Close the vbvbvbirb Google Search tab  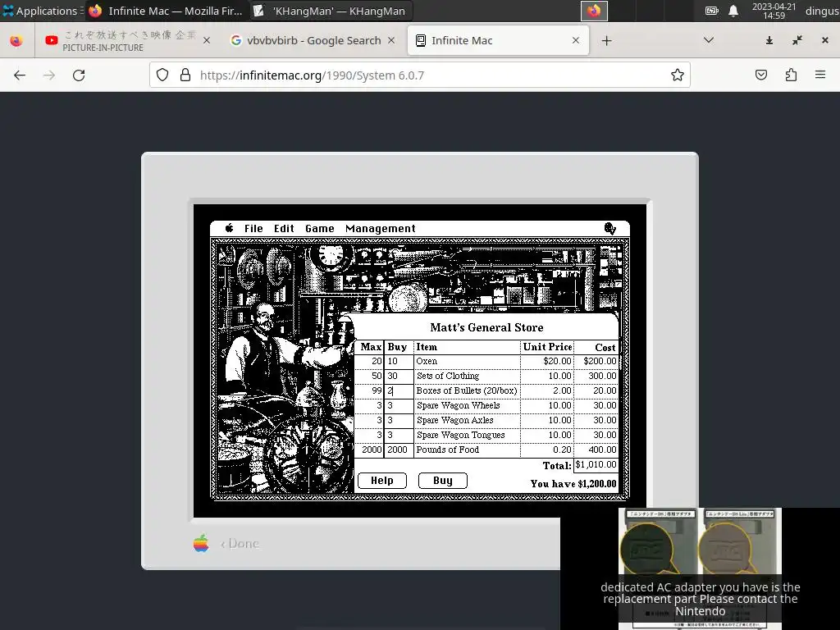coord(391,41)
